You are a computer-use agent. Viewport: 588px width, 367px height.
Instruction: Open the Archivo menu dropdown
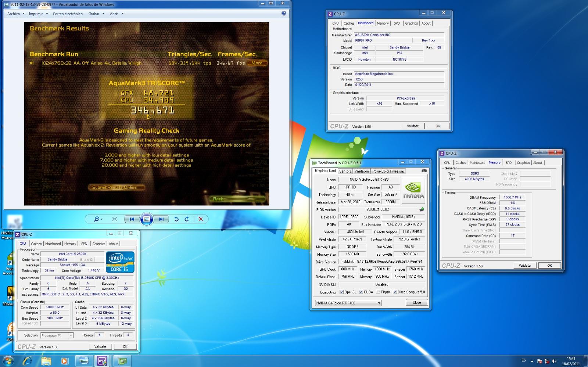[x=16, y=14]
